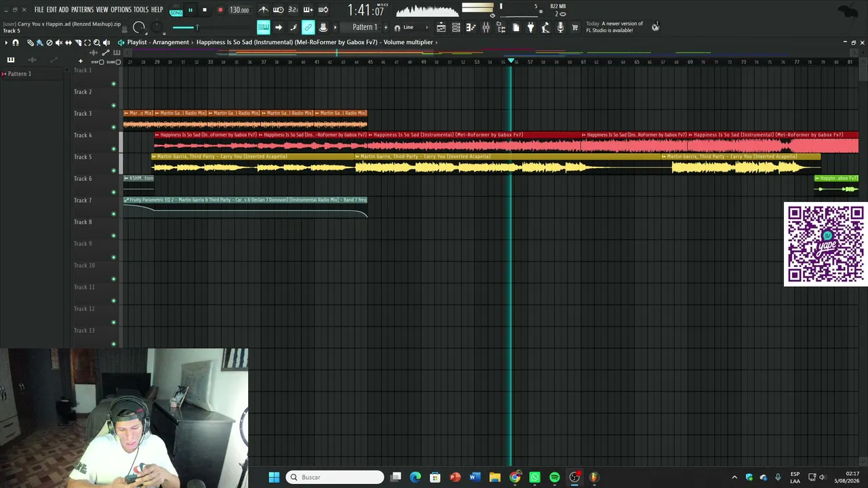The image size is (868, 488).
Task: Select Pattern 1 in the picker panel
Action: tap(20, 74)
